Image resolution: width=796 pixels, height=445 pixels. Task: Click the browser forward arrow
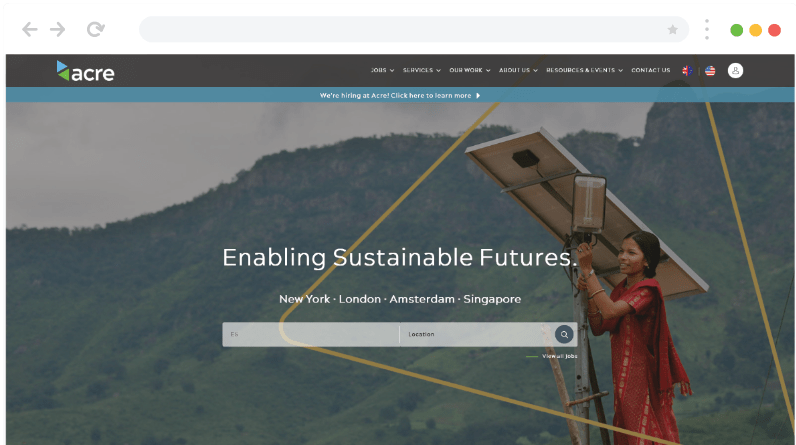(x=57, y=29)
